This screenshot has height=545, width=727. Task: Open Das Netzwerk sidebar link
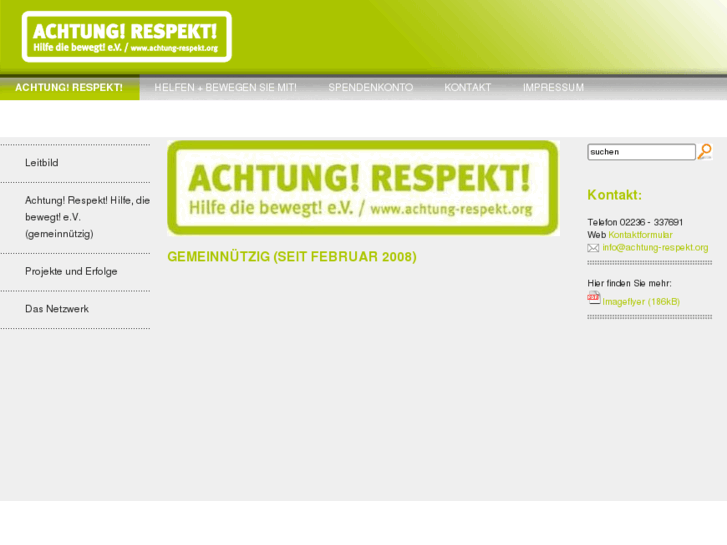coord(57,309)
